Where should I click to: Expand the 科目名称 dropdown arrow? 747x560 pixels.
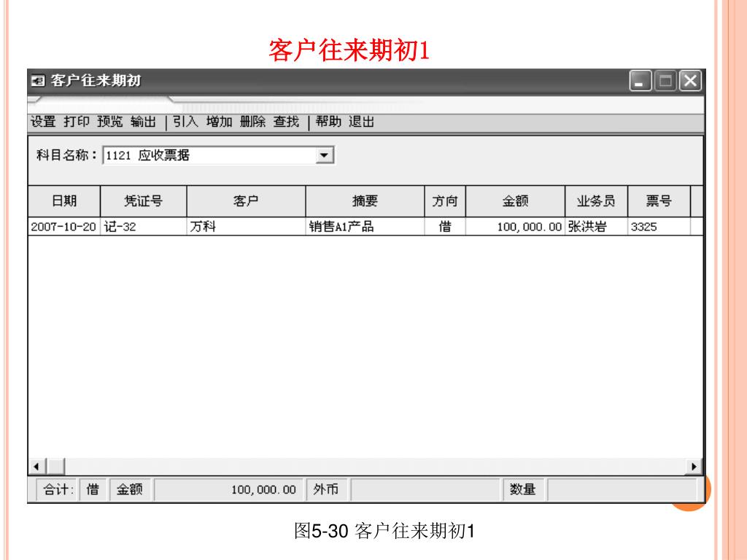click(325, 155)
